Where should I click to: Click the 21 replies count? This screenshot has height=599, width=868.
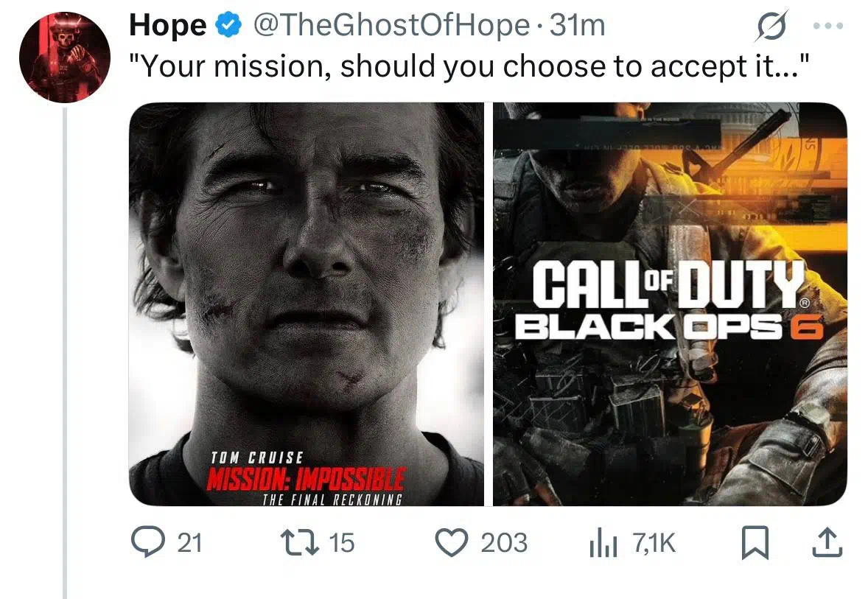click(x=189, y=542)
